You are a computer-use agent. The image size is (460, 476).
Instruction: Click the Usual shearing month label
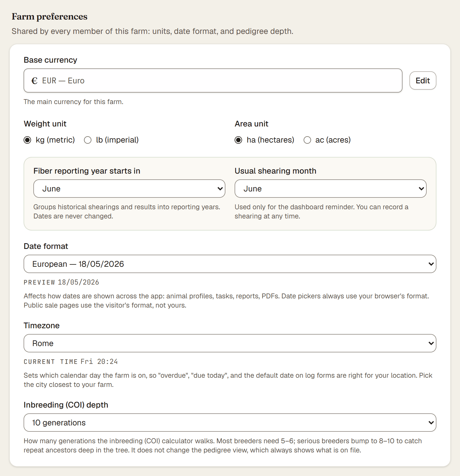[275, 171]
